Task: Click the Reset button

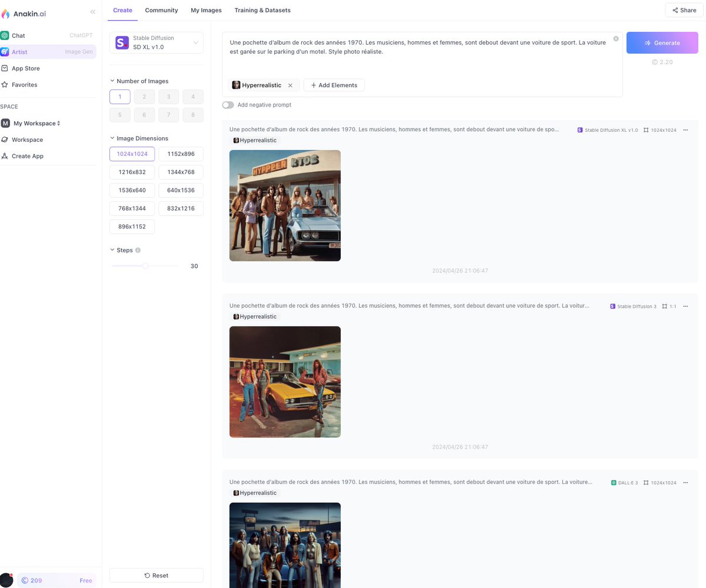Action: (156, 575)
